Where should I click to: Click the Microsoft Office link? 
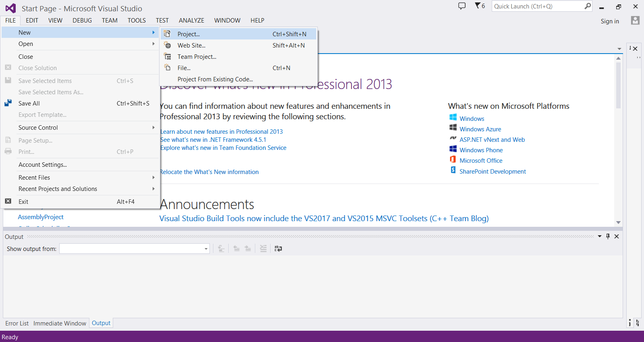point(481,161)
